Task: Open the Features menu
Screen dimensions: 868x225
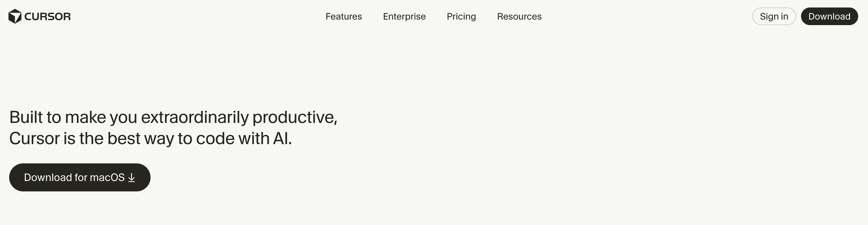Action: click(x=343, y=17)
